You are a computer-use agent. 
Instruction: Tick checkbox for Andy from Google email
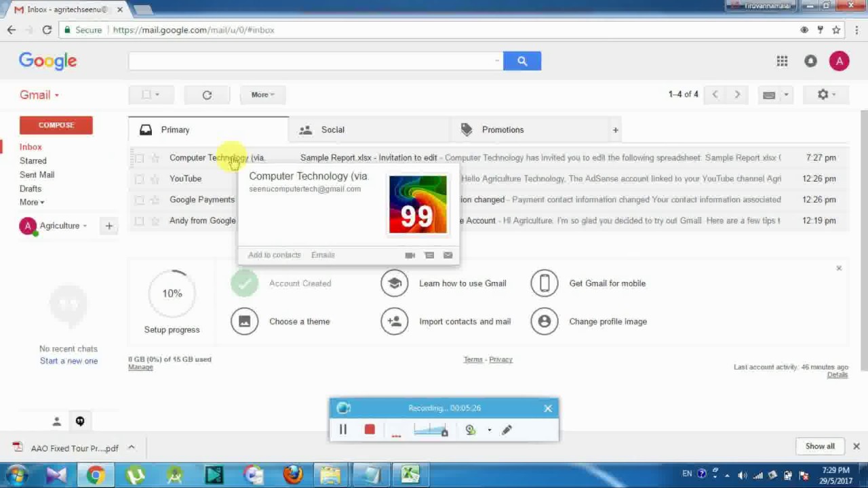(x=139, y=221)
